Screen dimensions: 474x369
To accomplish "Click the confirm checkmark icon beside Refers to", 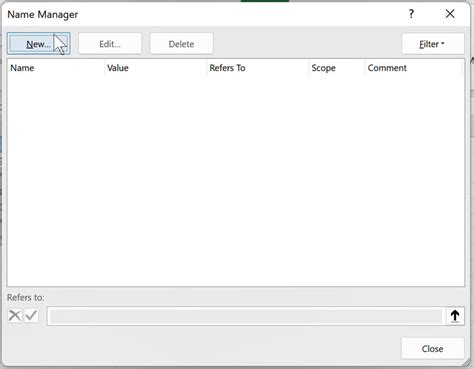I will click(x=31, y=315).
